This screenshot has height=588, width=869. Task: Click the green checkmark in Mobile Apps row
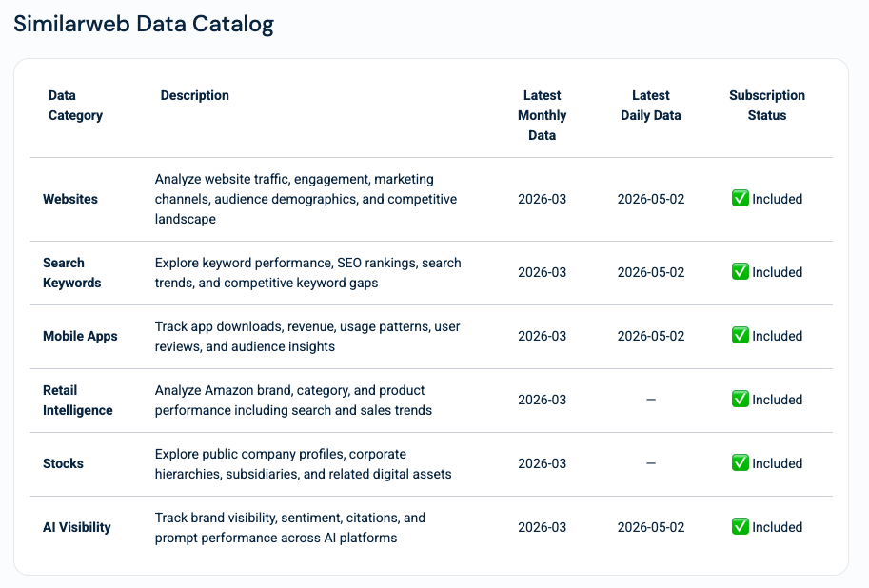(x=741, y=335)
